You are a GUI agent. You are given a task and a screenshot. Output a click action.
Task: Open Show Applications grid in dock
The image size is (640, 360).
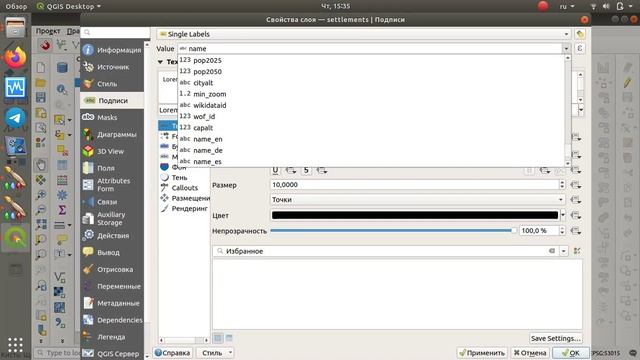click(x=16, y=345)
